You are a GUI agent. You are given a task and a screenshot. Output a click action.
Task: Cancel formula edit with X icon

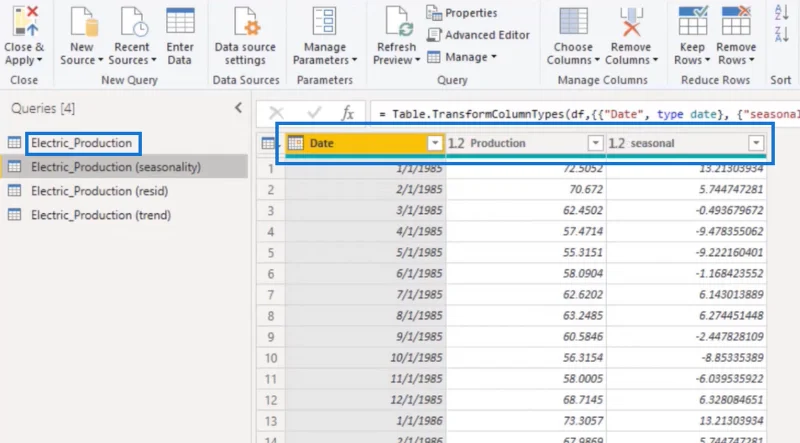[277, 113]
